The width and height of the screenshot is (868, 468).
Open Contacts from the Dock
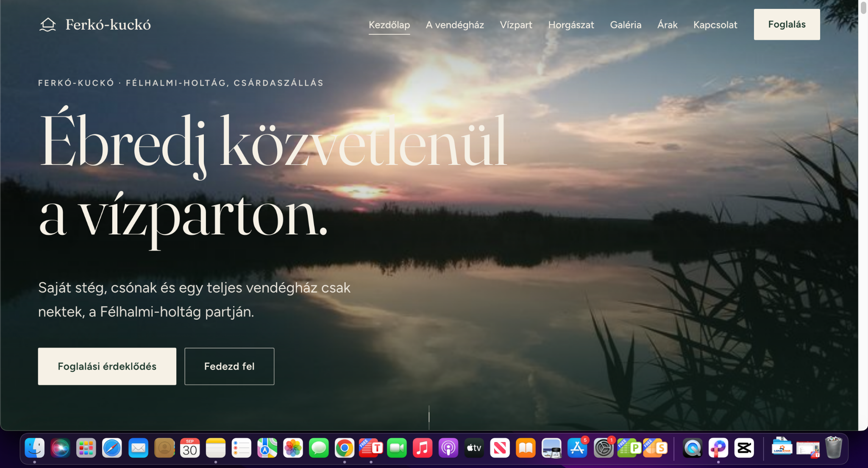[x=164, y=448]
